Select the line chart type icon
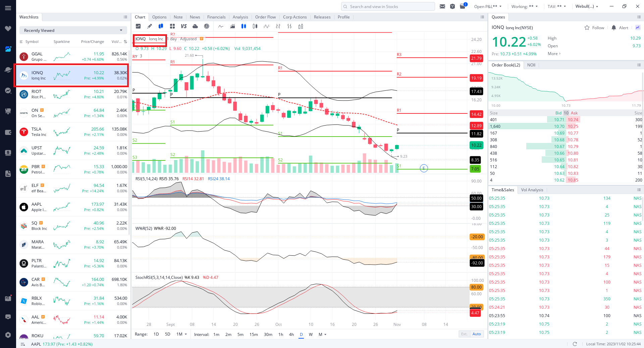 (221, 26)
